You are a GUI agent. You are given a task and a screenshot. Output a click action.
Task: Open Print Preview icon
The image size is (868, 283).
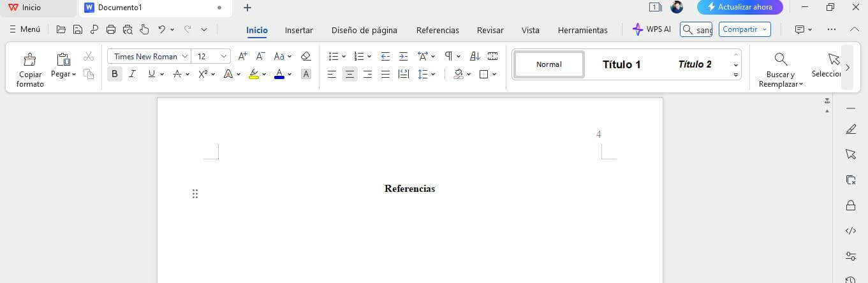pos(128,29)
